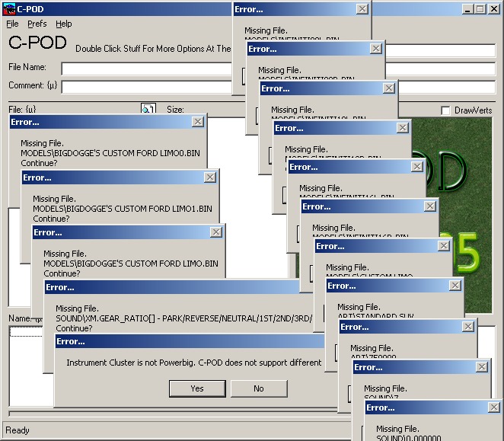Close the CUSTOM FORD LIMO.BIN error dialog

(x=221, y=232)
